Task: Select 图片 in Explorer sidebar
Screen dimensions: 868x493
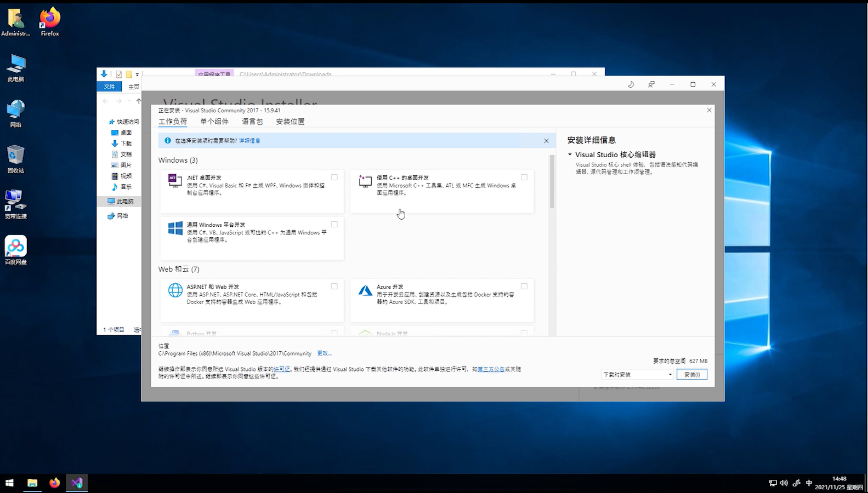Action: 122,165
